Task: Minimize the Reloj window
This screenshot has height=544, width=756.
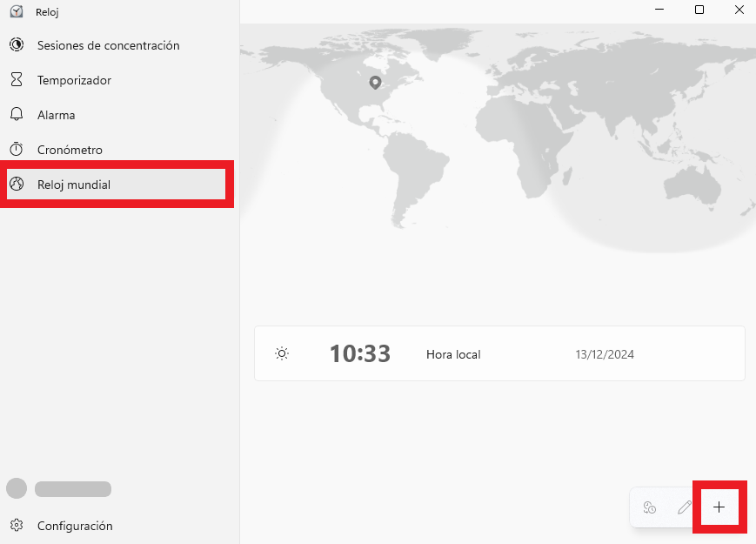Action: (660, 10)
